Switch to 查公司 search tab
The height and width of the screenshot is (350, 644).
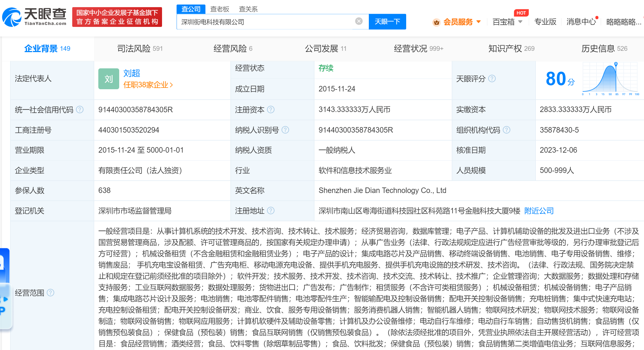click(191, 9)
